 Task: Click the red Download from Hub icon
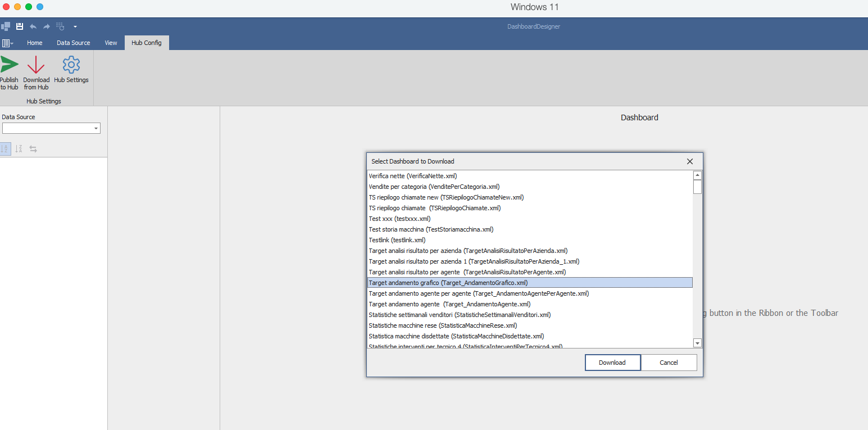[36, 65]
